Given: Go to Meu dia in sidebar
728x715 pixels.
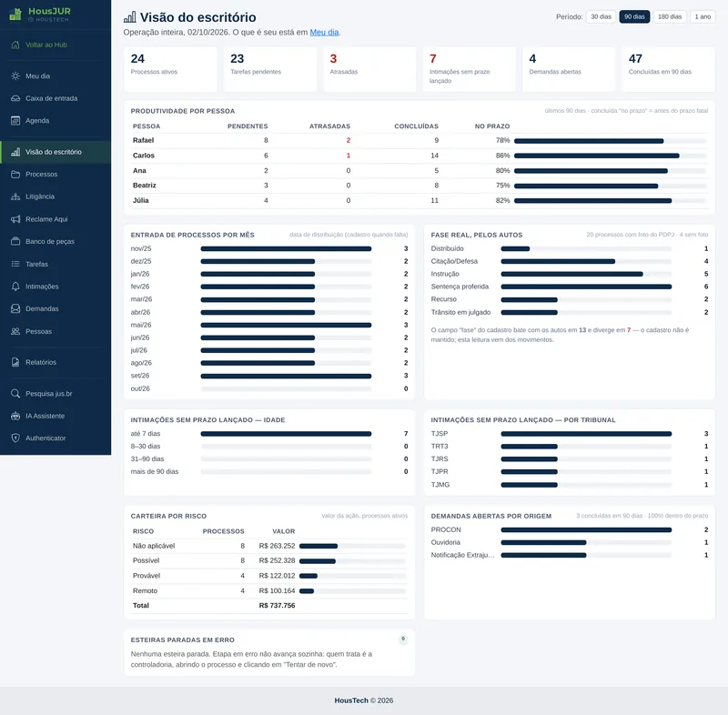Looking at the screenshot, I should coord(56,76).
